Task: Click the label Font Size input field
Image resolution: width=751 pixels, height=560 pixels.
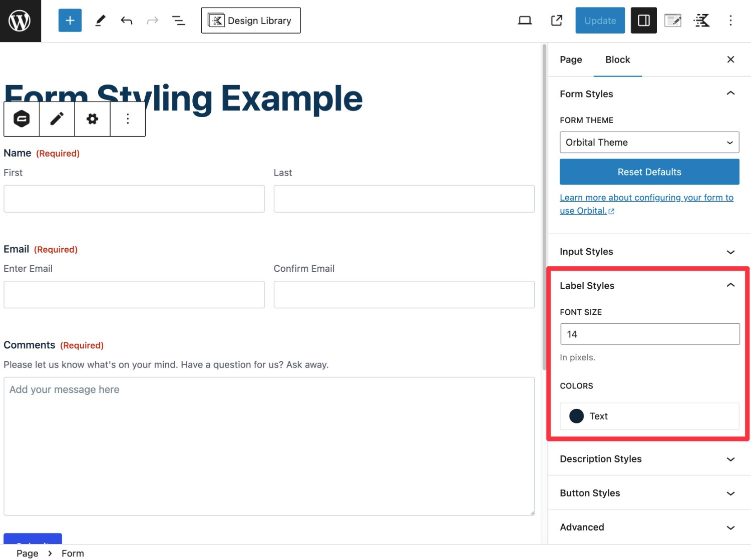Action: click(649, 334)
